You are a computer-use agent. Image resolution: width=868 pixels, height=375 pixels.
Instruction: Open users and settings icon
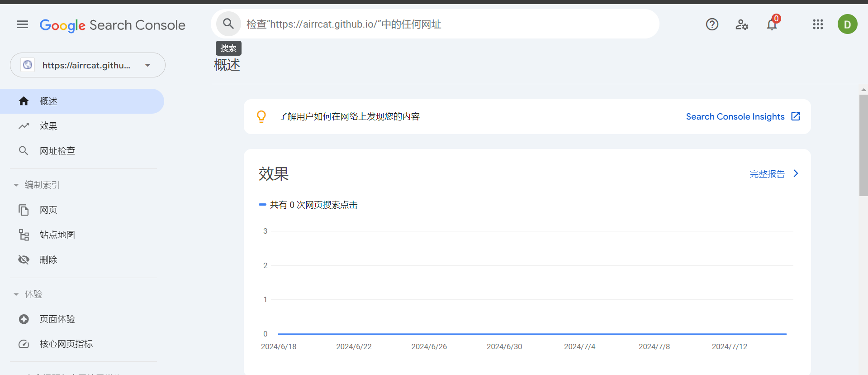pos(742,24)
